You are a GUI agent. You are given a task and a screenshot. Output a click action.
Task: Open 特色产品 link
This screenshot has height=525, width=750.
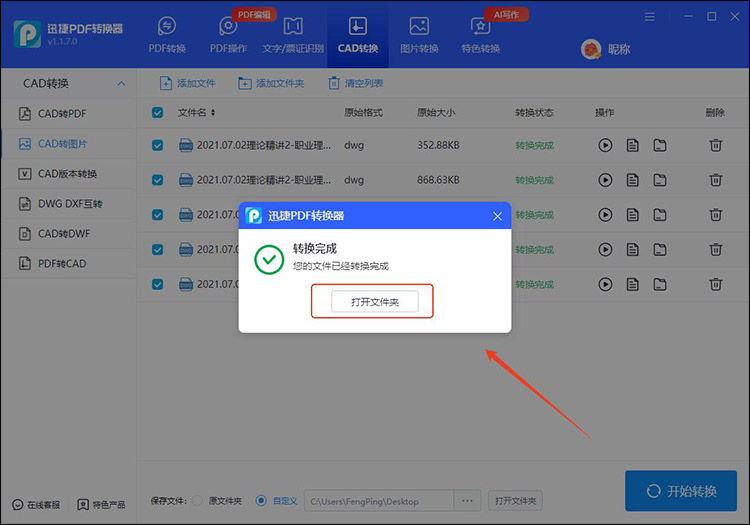pyautogui.click(x=101, y=504)
